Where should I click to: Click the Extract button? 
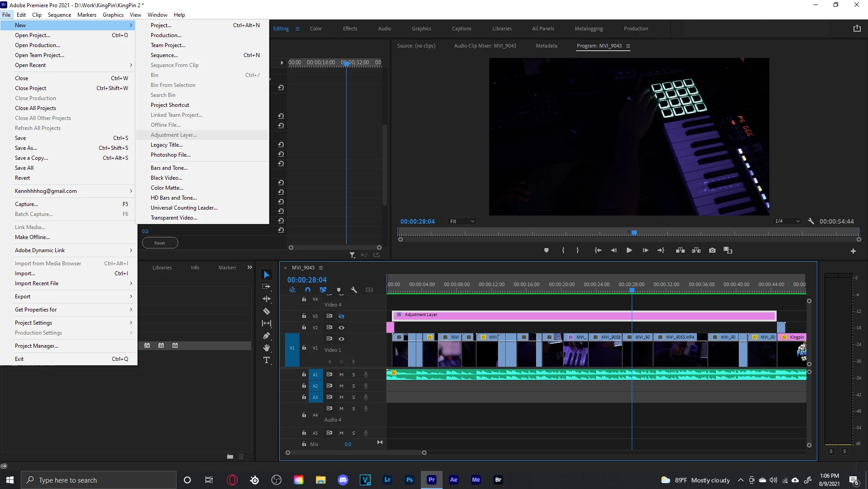tap(696, 250)
